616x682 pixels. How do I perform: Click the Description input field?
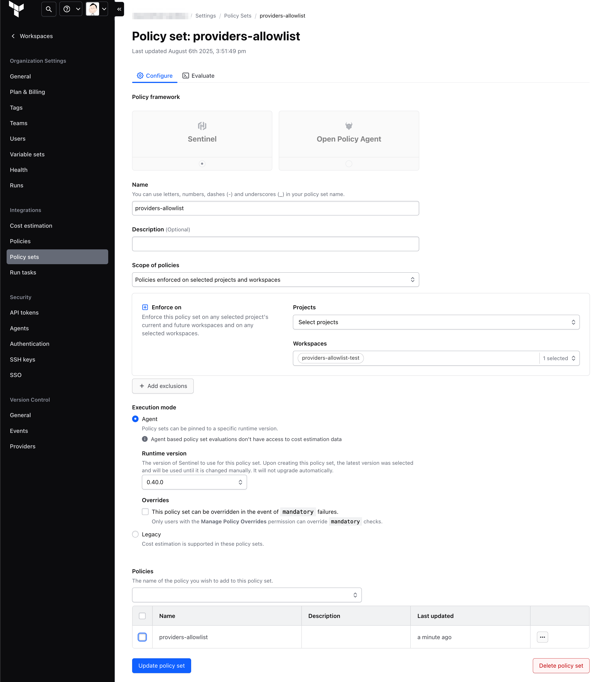pyautogui.click(x=275, y=244)
